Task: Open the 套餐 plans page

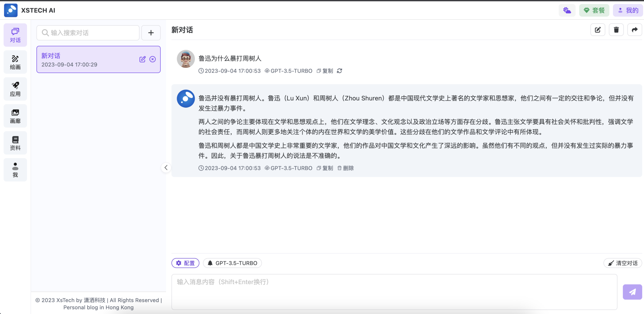Action: tap(595, 10)
